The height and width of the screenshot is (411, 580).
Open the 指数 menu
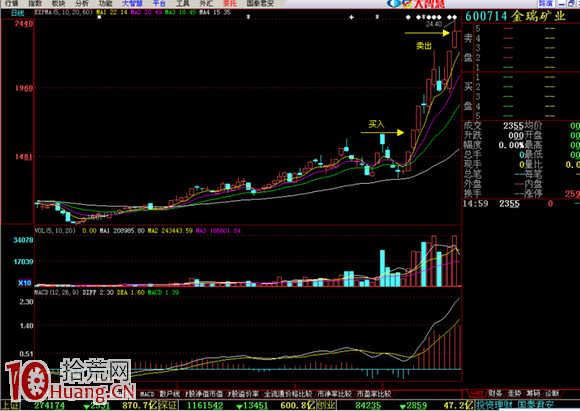click(x=35, y=3)
